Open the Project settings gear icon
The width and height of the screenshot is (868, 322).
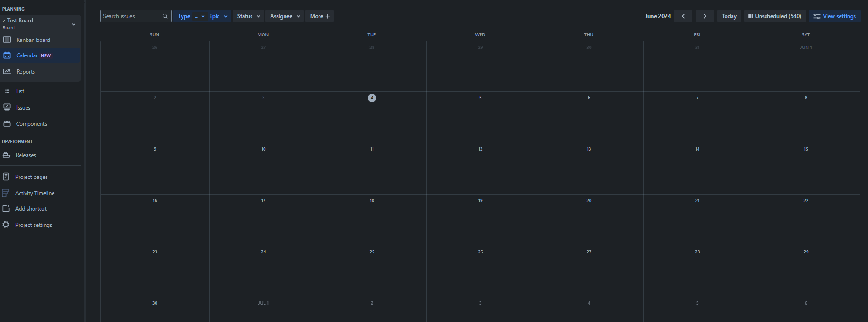pyautogui.click(x=6, y=225)
